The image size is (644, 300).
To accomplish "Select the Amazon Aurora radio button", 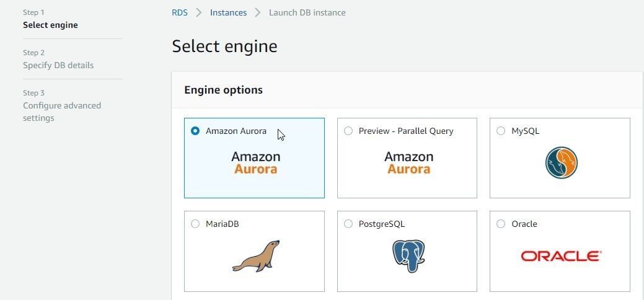I will [x=195, y=131].
